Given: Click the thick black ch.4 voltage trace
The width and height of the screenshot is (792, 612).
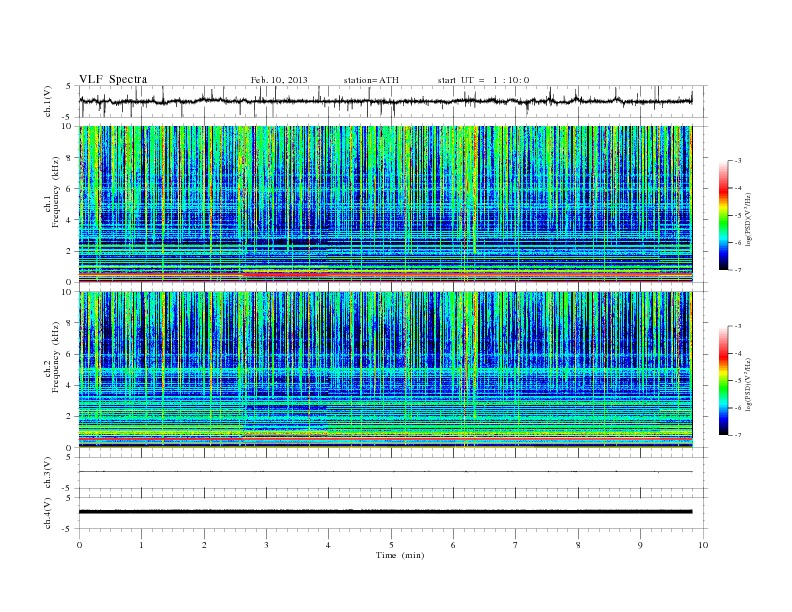Looking at the screenshot, I should 385,512.
